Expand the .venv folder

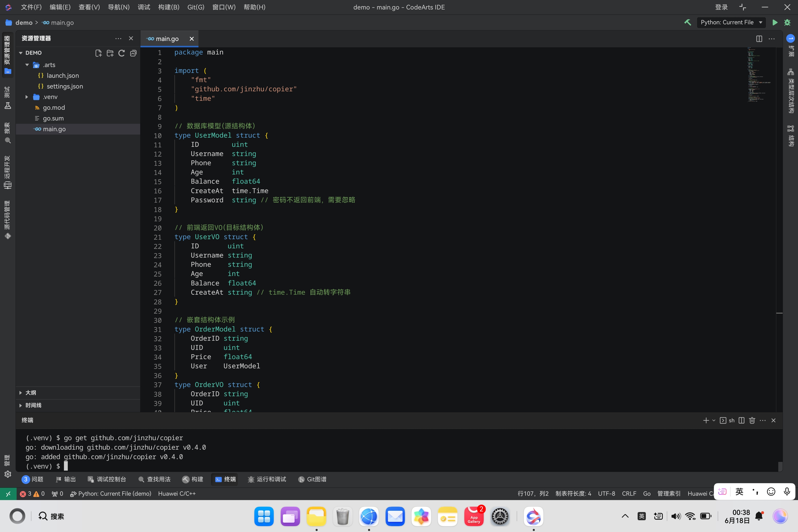click(x=27, y=97)
